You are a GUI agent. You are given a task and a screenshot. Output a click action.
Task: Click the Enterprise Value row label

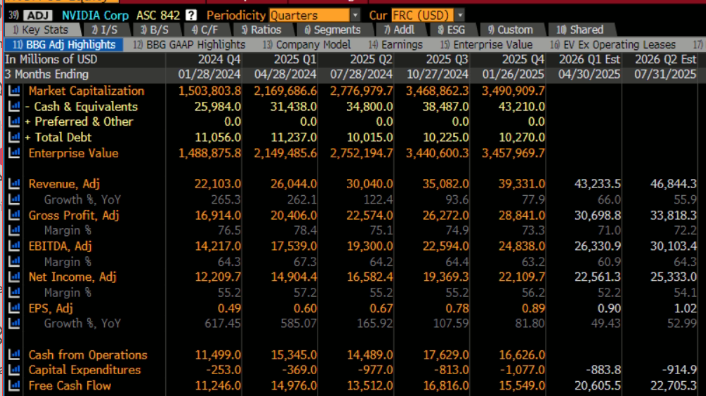click(73, 153)
